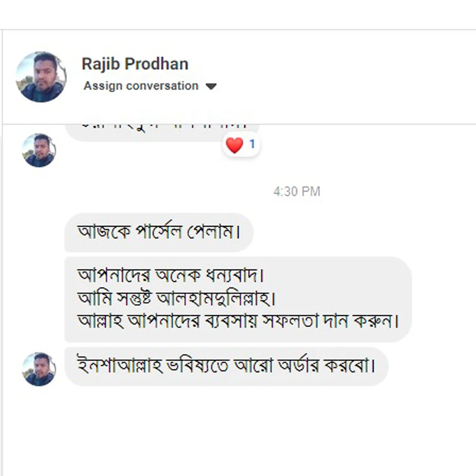Click the Assign conversation label
Image resolution: width=476 pixels, height=476 pixels.
click(141, 86)
